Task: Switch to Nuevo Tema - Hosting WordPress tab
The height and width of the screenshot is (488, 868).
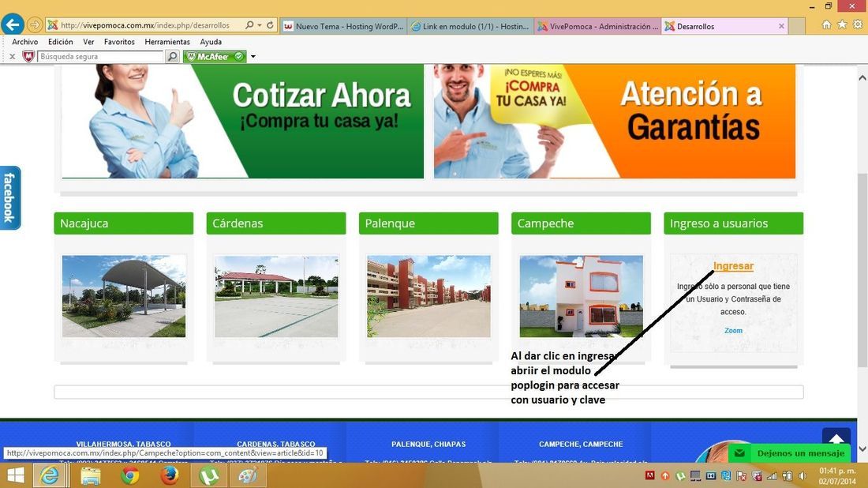Action: click(344, 26)
